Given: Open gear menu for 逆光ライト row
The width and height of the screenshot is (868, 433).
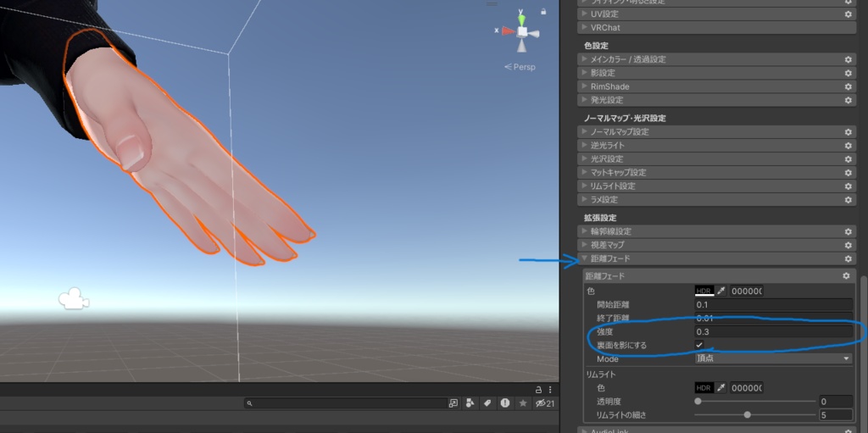Looking at the screenshot, I should pos(848,146).
